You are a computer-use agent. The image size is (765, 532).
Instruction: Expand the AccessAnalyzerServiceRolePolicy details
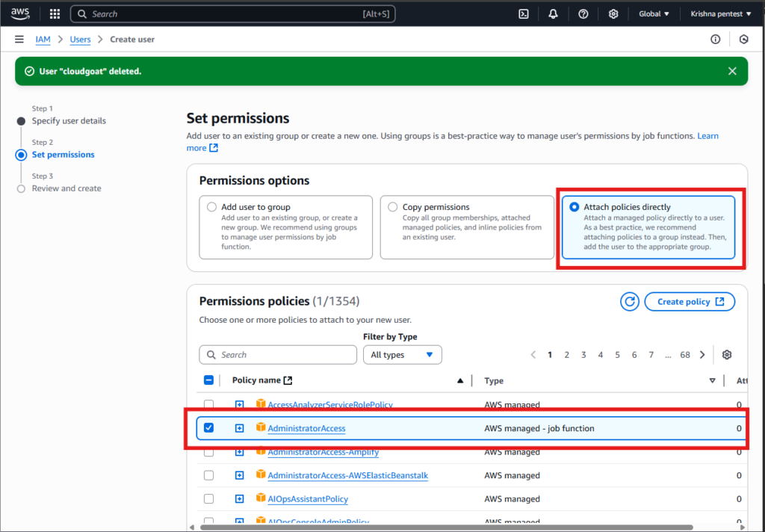coord(239,405)
